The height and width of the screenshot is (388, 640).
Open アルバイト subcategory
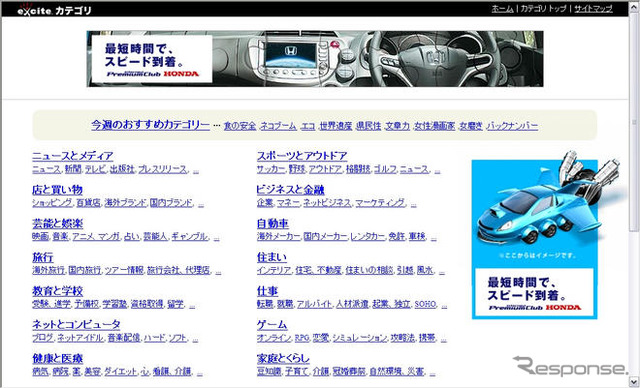point(314,304)
